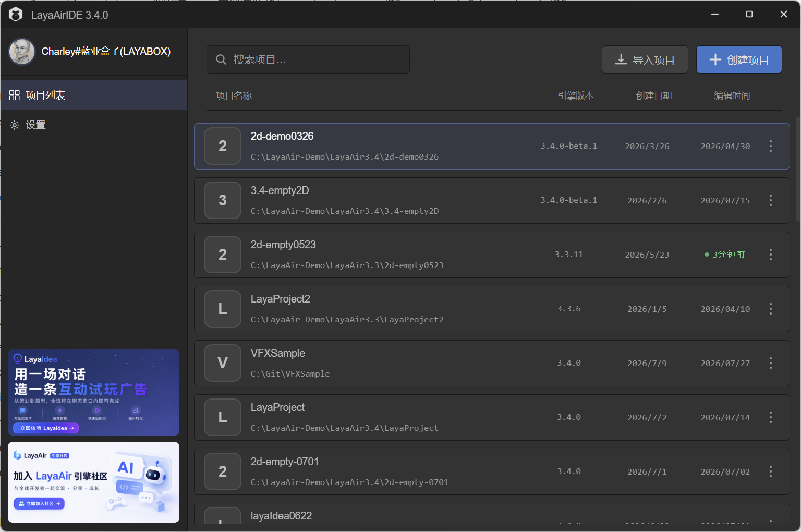Click the 2d-empty0523 project badge icon
The width and height of the screenshot is (801, 532).
(x=223, y=255)
